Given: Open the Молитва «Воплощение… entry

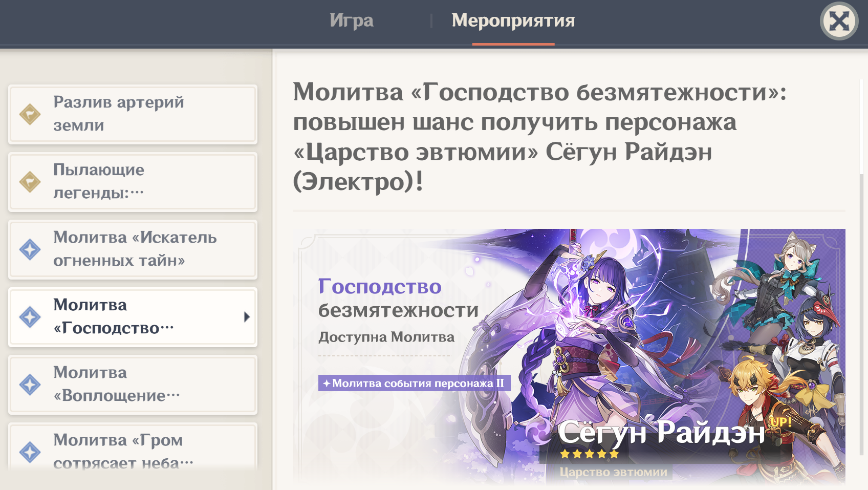Looking at the screenshot, I should (x=133, y=385).
